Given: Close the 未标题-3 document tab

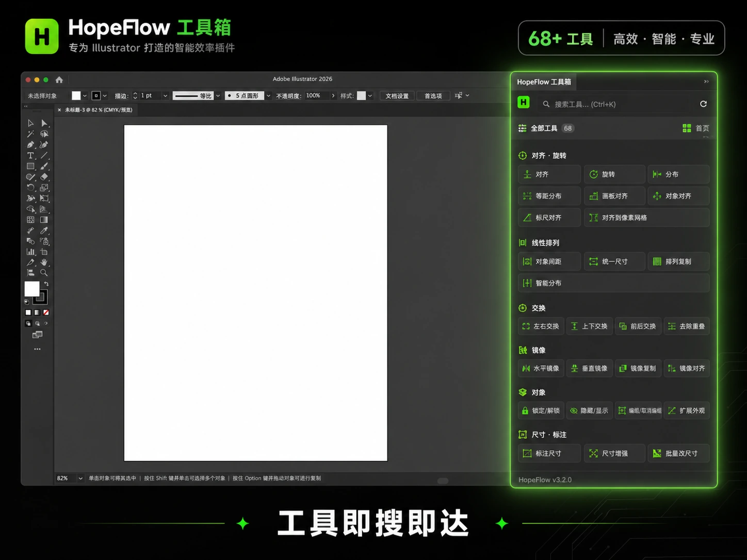Looking at the screenshot, I should click(x=59, y=110).
